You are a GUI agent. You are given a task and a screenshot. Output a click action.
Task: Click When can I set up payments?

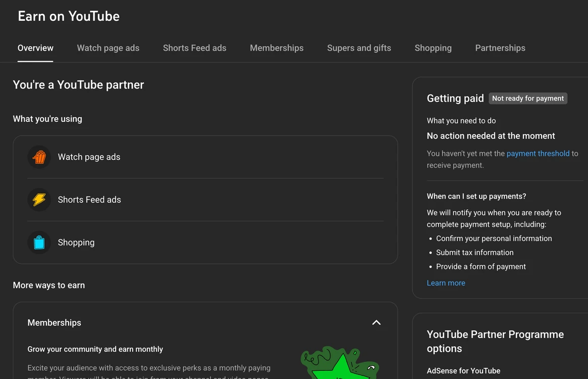click(x=476, y=197)
